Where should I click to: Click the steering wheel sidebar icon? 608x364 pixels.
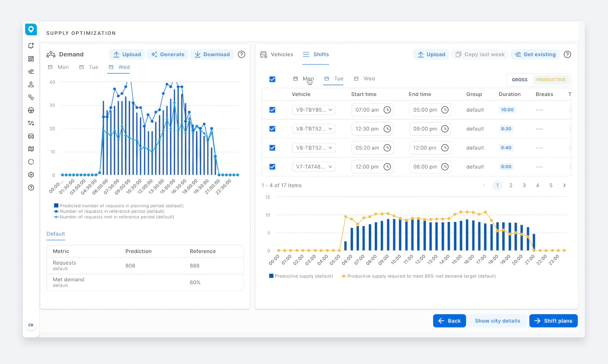click(x=31, y=110)
